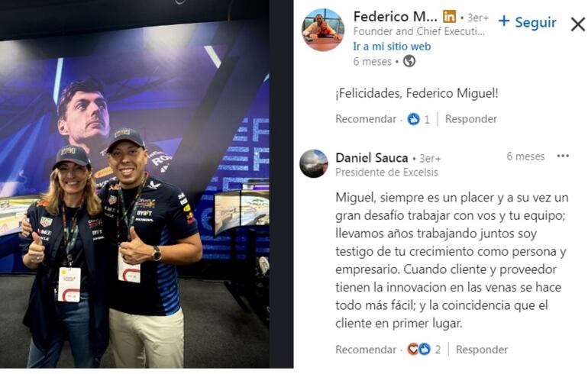The height and width of the screenshot is (374, 588).
Task: Click the reaction count 2
Action: (438, 350)
